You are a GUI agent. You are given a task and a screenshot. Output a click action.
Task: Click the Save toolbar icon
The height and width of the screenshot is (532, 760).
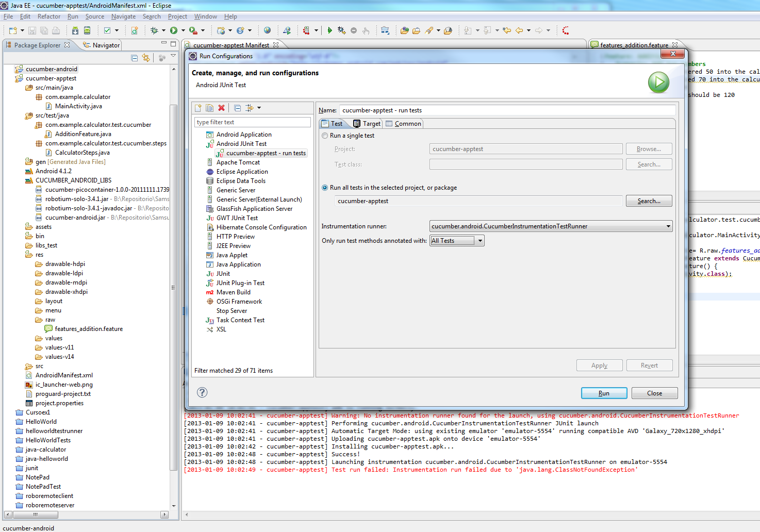(32, 30)
